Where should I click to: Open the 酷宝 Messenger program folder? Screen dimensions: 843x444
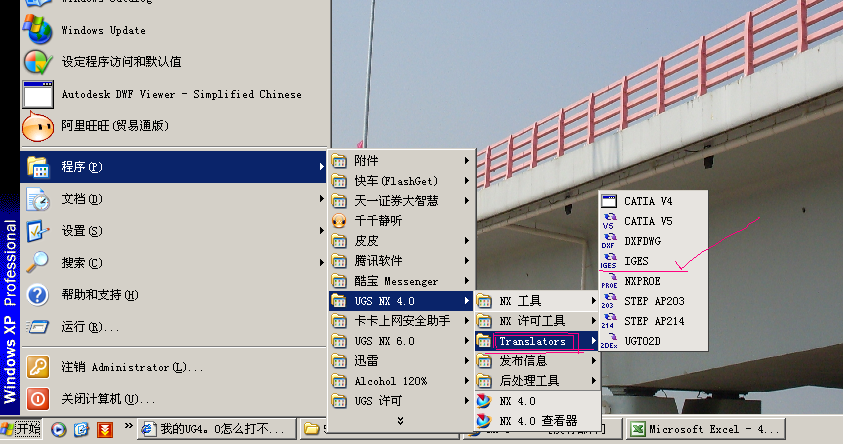[x=402, y=281]
